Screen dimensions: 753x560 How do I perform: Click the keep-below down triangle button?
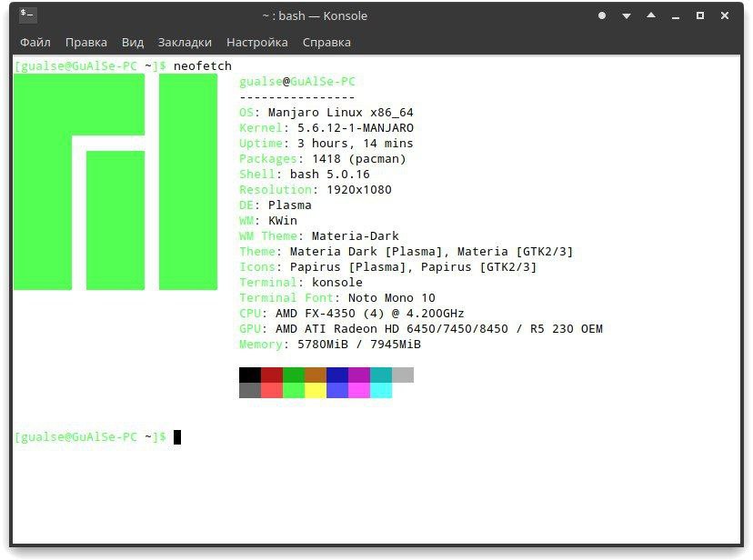[x=627, y=16]
